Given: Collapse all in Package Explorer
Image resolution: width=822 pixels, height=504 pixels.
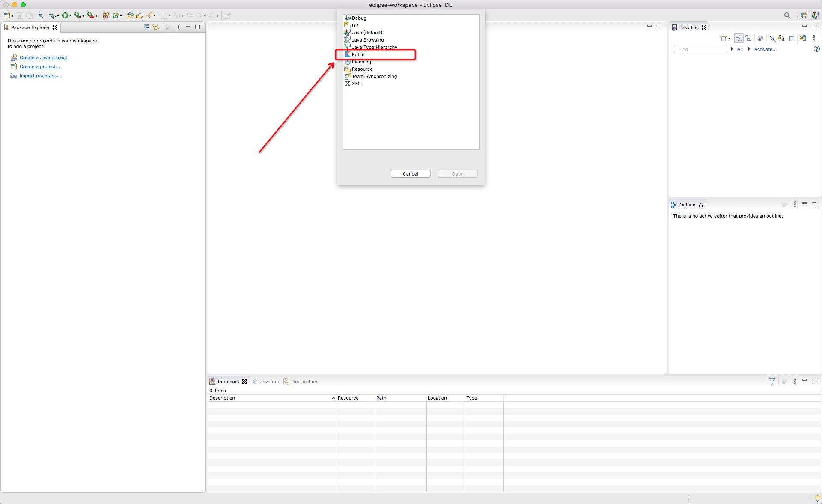Looking at the screenshot, I should (x=146, y=27).
